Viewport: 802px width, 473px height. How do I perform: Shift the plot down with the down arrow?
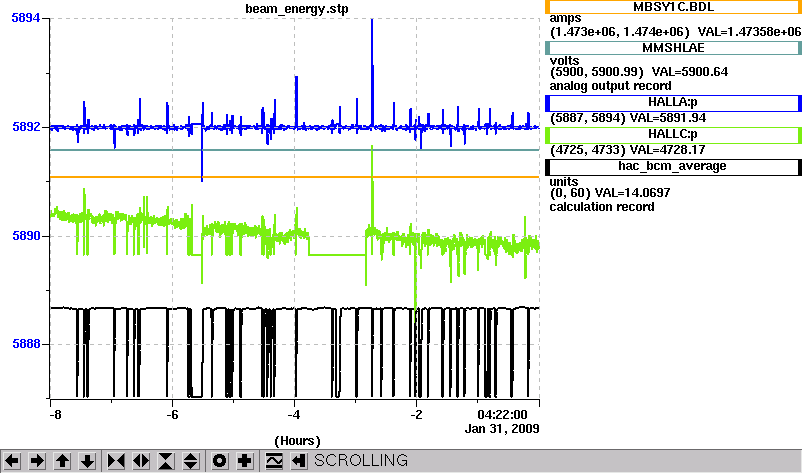pyautogui.click(x=87, y=461)
